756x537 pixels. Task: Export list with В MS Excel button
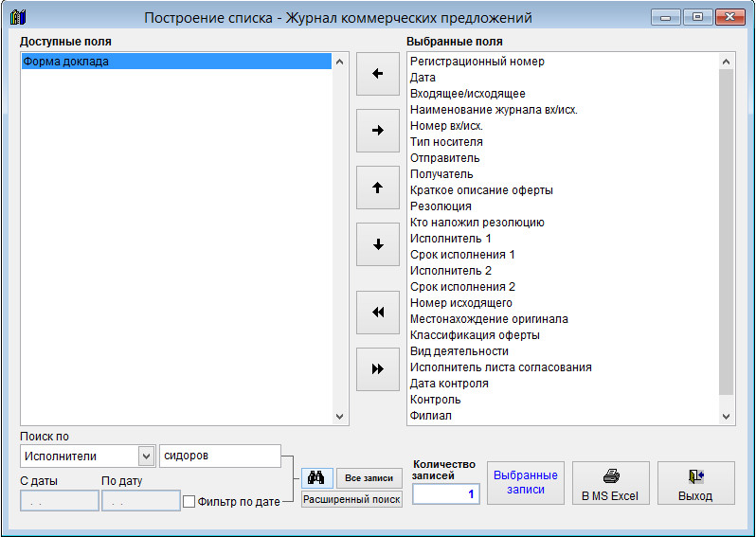[x=610, y=483]
